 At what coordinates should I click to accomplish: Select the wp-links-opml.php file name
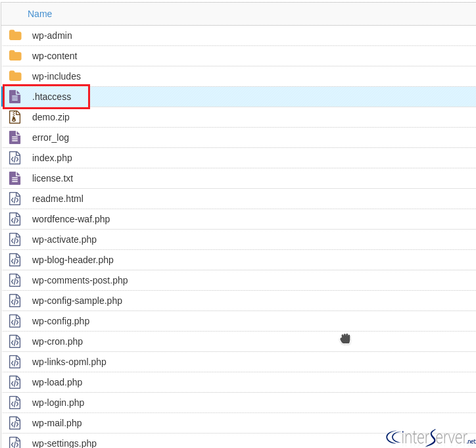point(69,362)
